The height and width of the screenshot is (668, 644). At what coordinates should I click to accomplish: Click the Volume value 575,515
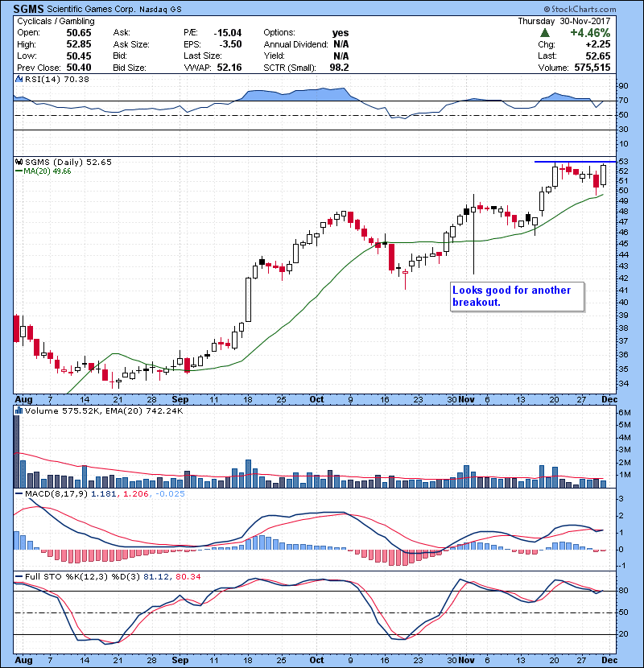coord(592,68)
